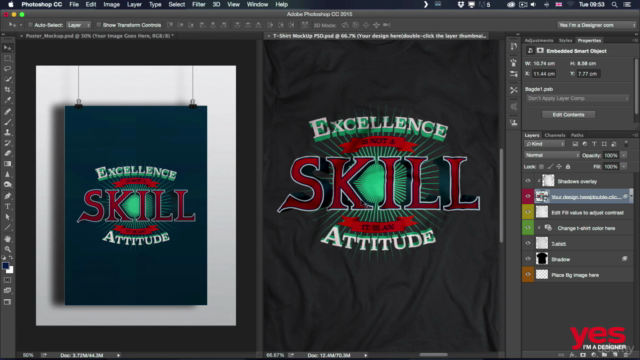Select the Gradient tool
The width and height of the screenshot is (640, 360).
point(7,164)
